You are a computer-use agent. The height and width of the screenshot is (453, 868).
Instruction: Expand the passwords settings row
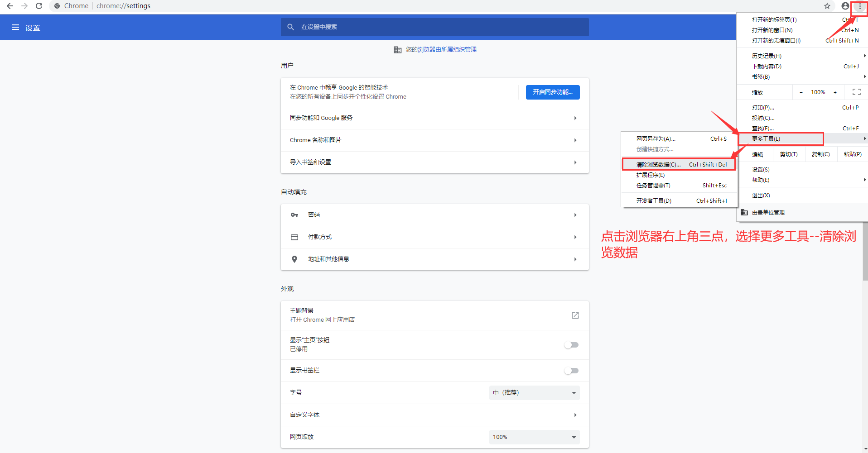pyautogui.click(x=434, y=215)
